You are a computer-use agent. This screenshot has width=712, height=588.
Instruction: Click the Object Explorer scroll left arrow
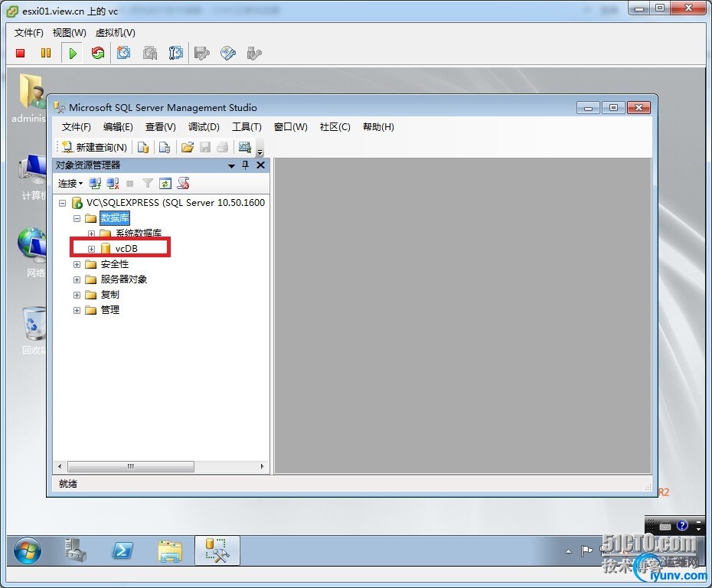click(x=60, y=466)
